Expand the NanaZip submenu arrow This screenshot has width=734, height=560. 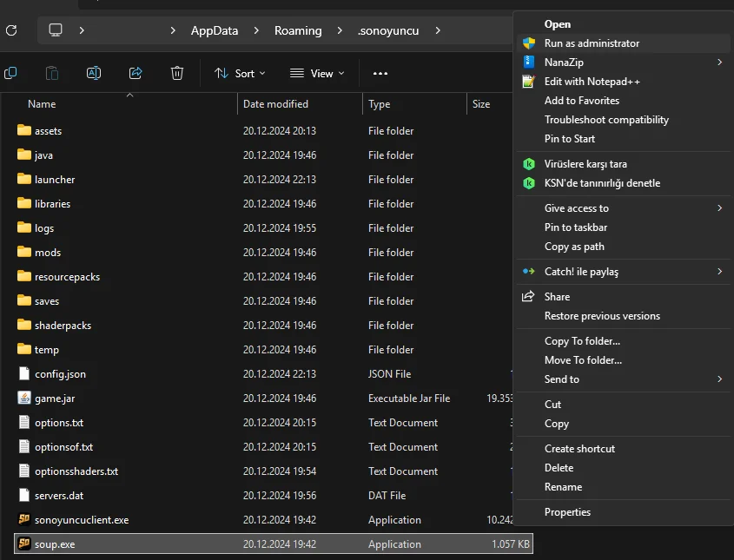[720, 63]
